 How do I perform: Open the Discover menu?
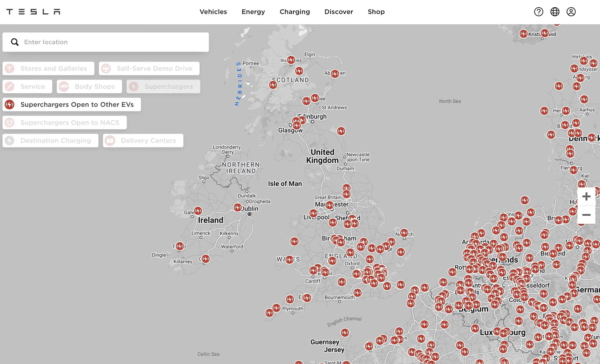[x=339, y=12]
